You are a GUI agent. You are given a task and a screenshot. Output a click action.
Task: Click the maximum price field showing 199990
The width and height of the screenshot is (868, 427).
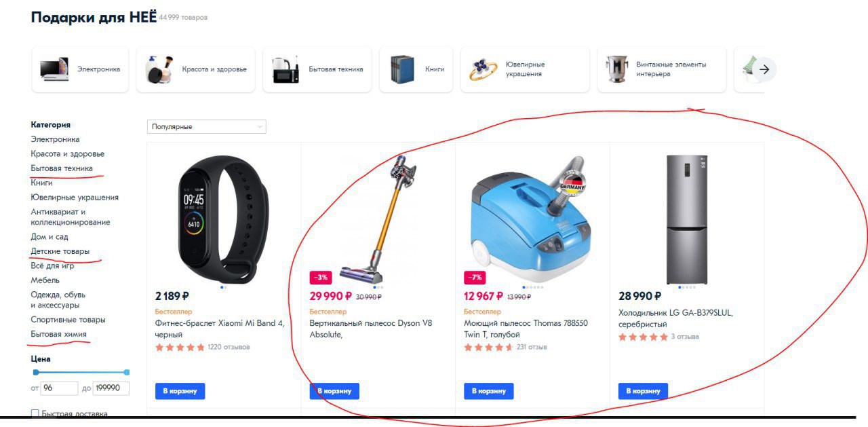tap(111, 388)
